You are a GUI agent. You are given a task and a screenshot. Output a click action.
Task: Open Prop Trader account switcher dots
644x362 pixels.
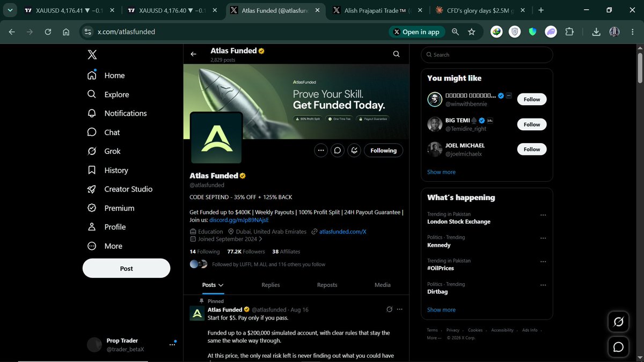tap(172, 344)
